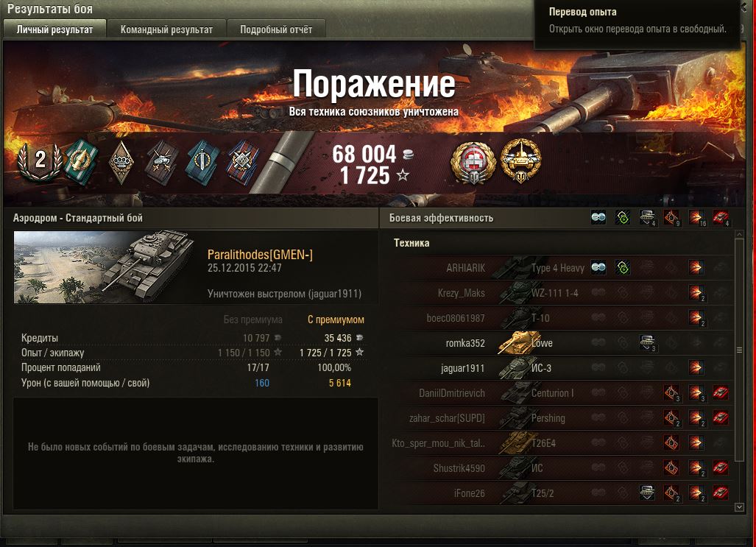
Task: Select the Личный результат tab
Action: (54, 29)
